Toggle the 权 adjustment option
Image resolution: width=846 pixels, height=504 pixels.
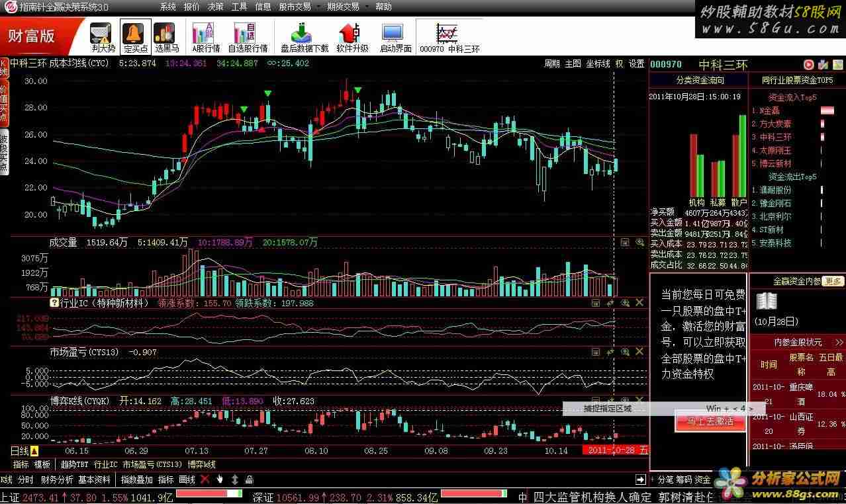[619, 63]
